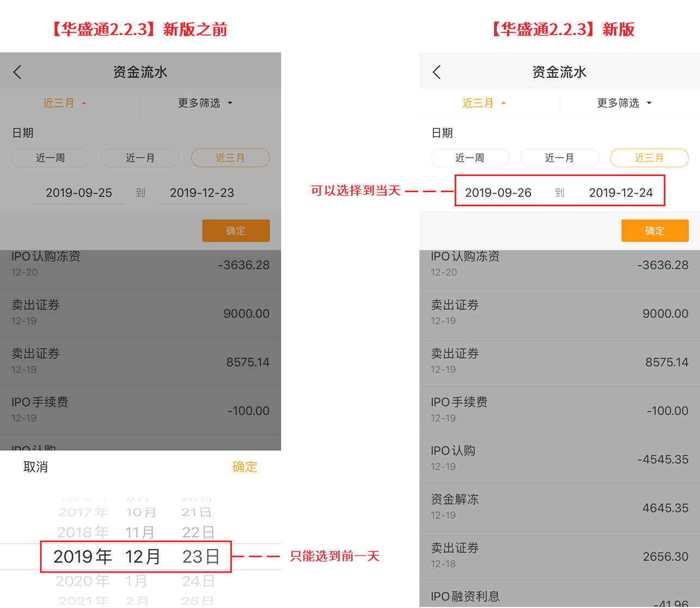
Task: Pick 2018年 in year wheel
Action: (x=83, y=532)
